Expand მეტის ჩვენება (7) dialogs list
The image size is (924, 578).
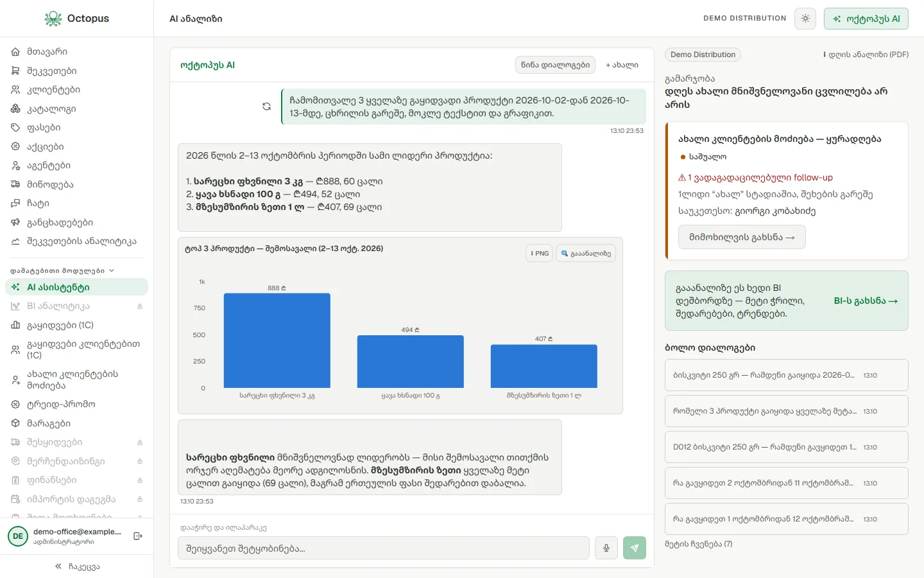699,544
